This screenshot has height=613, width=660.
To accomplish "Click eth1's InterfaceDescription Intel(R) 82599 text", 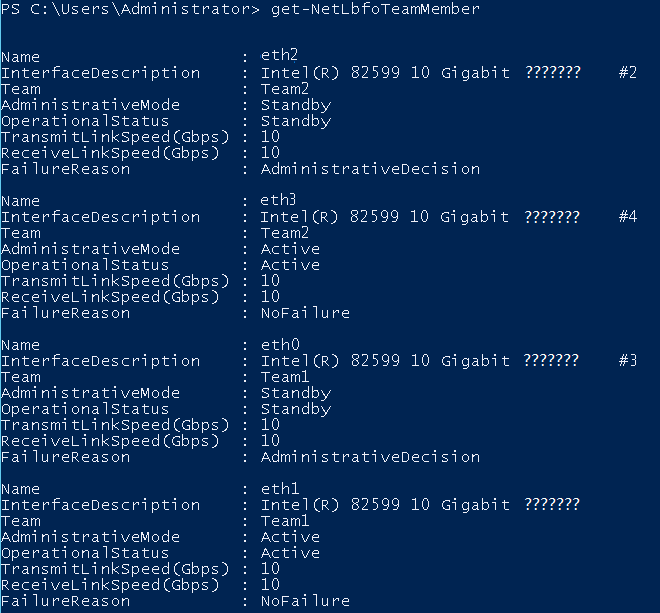I will pos(330,504).
